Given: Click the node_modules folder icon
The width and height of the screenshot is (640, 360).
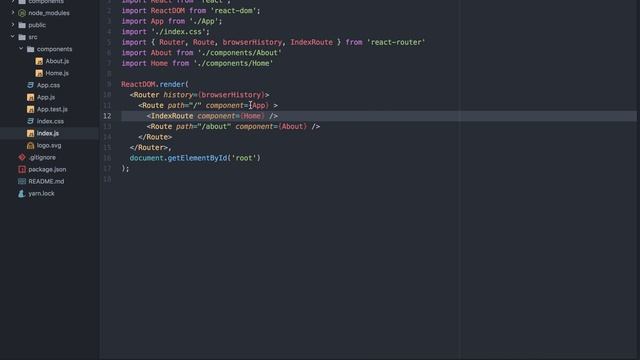Looking at the screenshot, I should click(x=22, y=13).
